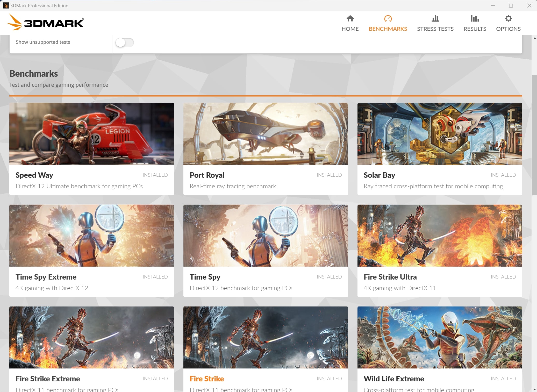Open the Solar Bay benchmark thumbnail

[440, 134]
